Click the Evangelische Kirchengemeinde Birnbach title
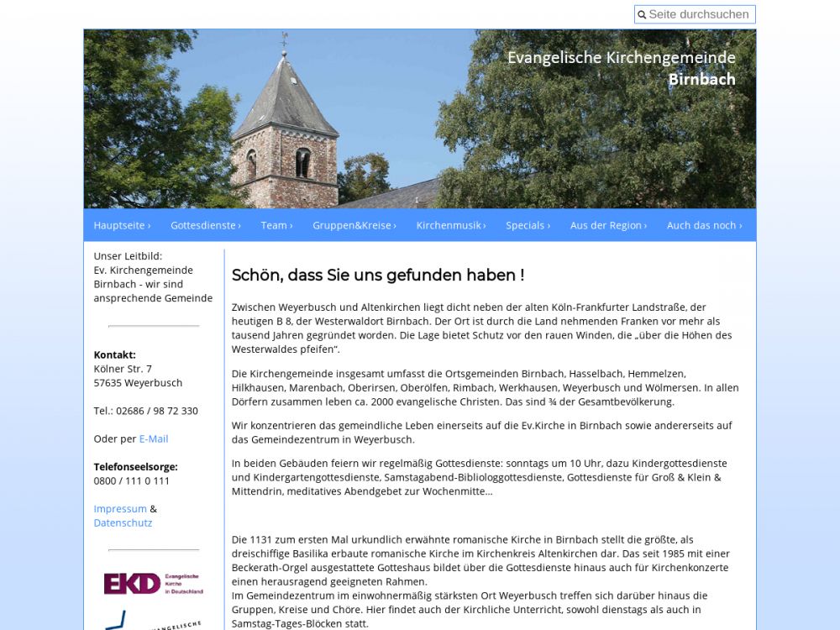The width and height of the screenshot is (840, 630). (621, 68)
